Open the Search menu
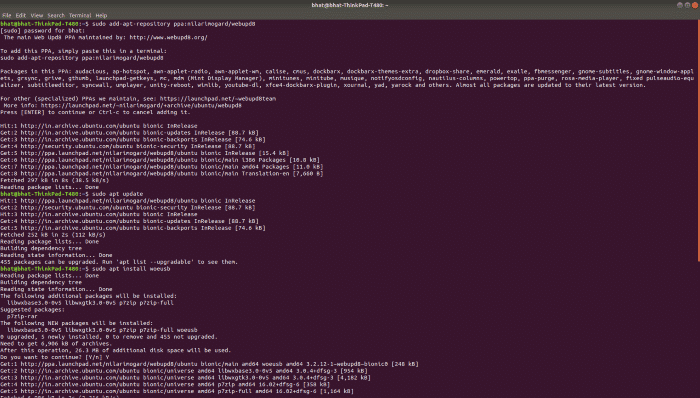The width and height of the screenshot is (700, 398). [x=56, y=15]
